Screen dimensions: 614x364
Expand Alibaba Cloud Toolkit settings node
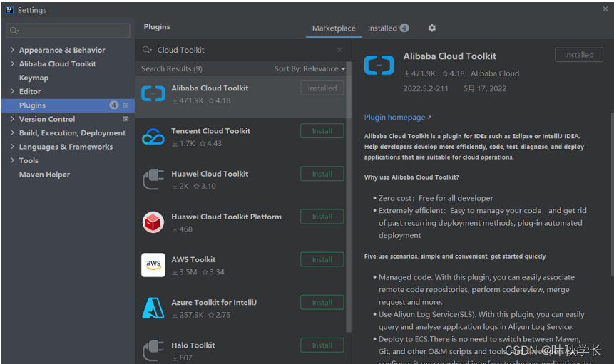[x=12, y=63]
